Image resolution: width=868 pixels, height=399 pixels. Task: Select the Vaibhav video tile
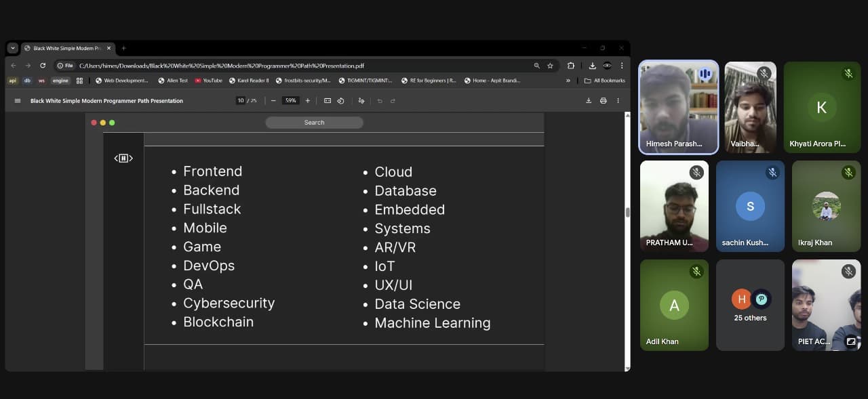click(750, 108)
